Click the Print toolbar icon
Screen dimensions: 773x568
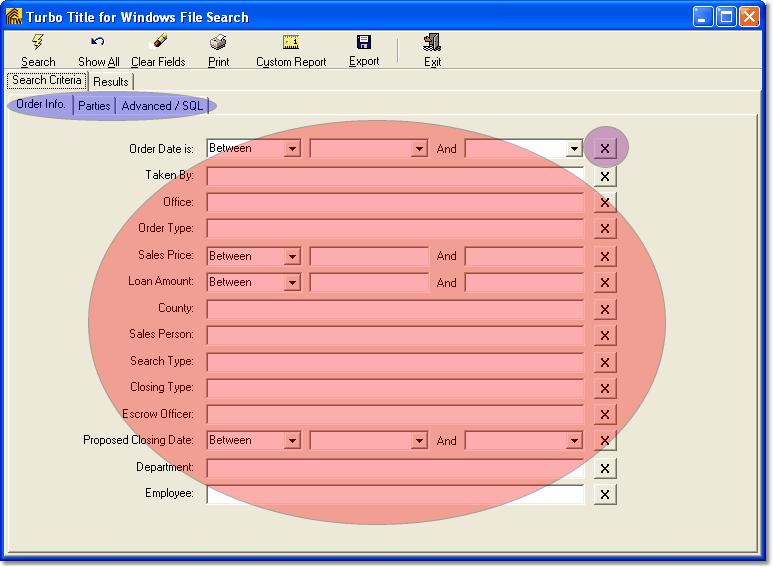pyautogui.click(x=218, y=42)
